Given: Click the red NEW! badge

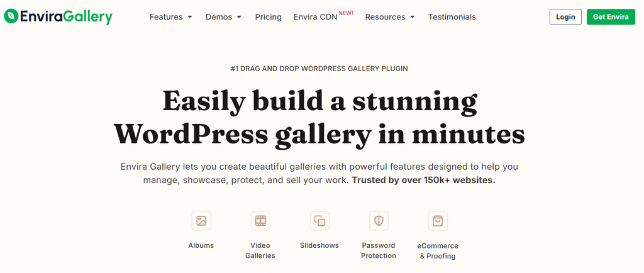Looking at the screenshot, I should coord(346,13).
